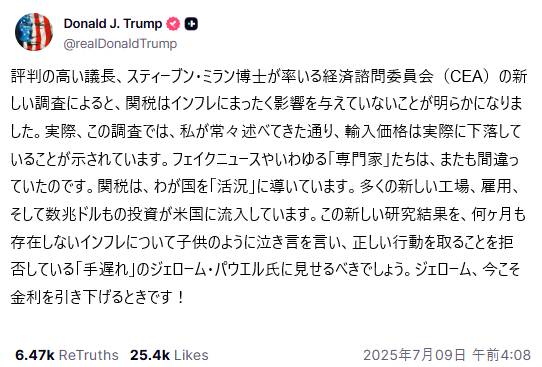
Task: Open the flag-painted profile avatar
Action: point(34,32)
